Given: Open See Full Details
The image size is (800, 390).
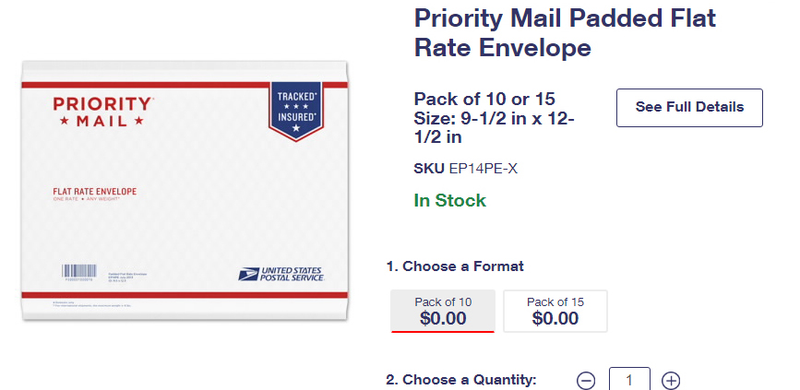Looking at the screenshot, I should [x=689, y=107].
